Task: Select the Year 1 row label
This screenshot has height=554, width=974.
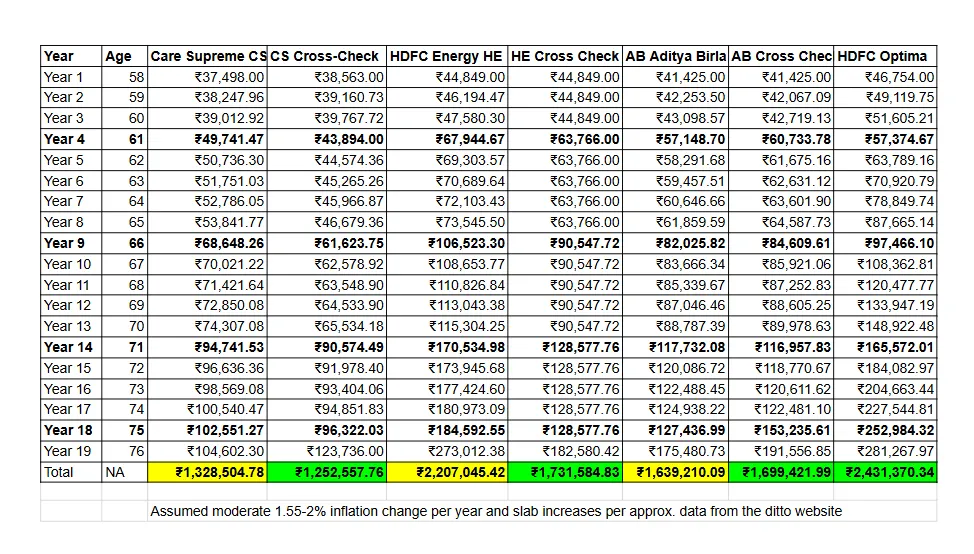Action: [71, 77]
